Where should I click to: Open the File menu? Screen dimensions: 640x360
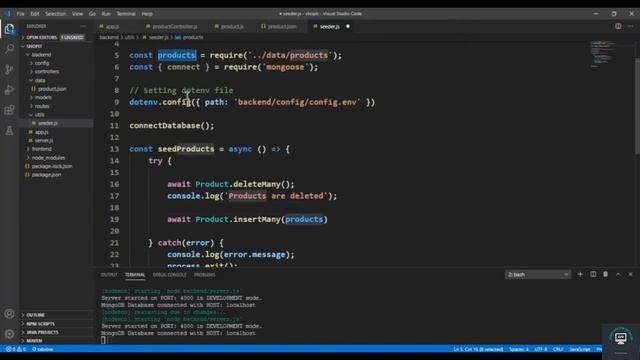click(x=20, y=13)
